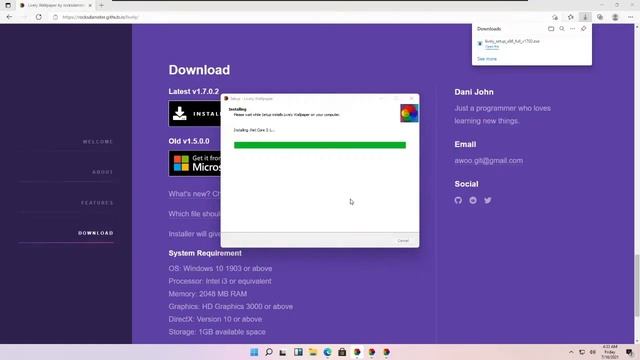The width and height of the screenshot is (640, 360).
Task: Open the Favorites star icon in toolbar
Action: (x=571, y=17)
